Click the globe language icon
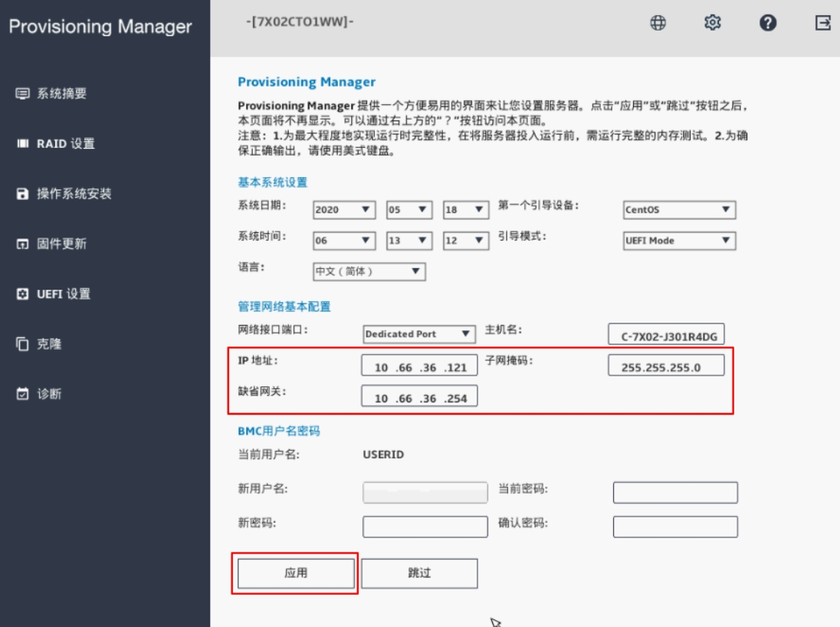This screenshot has width=840, height=627. click(658, 23)
